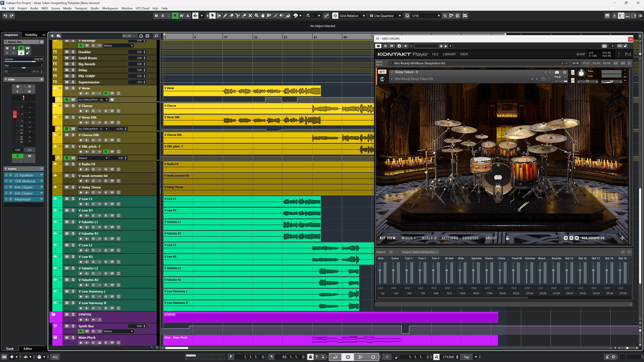
Task: Click the Tap tempo button
Action: [466, 357]
